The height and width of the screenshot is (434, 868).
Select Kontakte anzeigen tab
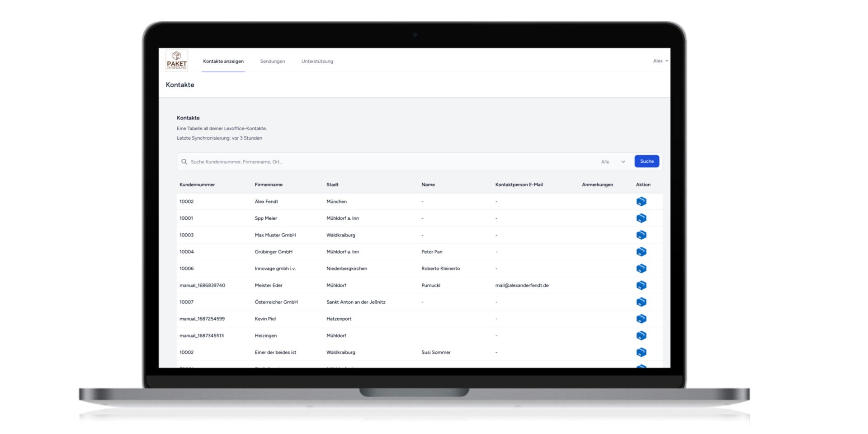click(223, 61)
